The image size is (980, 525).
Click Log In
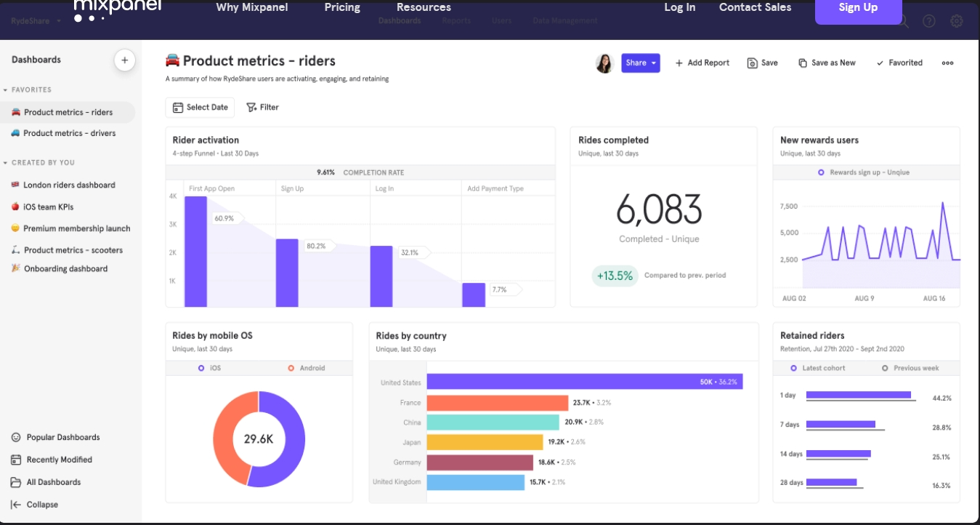tap(680, 7)
